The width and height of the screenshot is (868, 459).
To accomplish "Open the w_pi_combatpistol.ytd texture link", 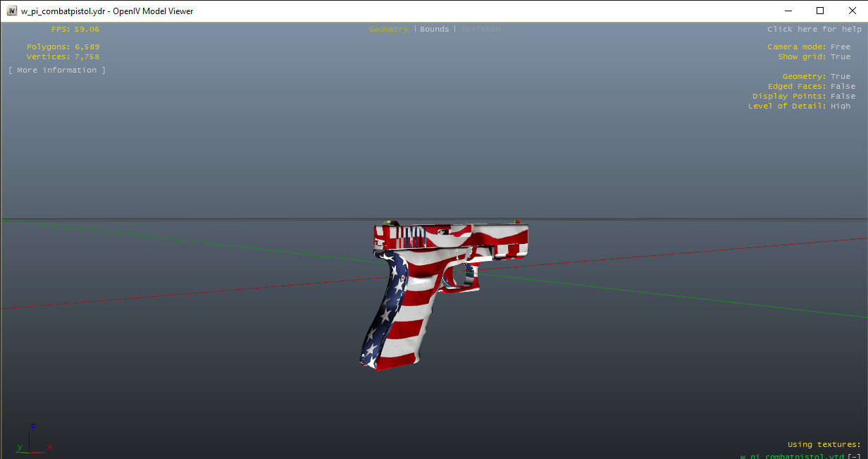I will click(x=791, y=456).
